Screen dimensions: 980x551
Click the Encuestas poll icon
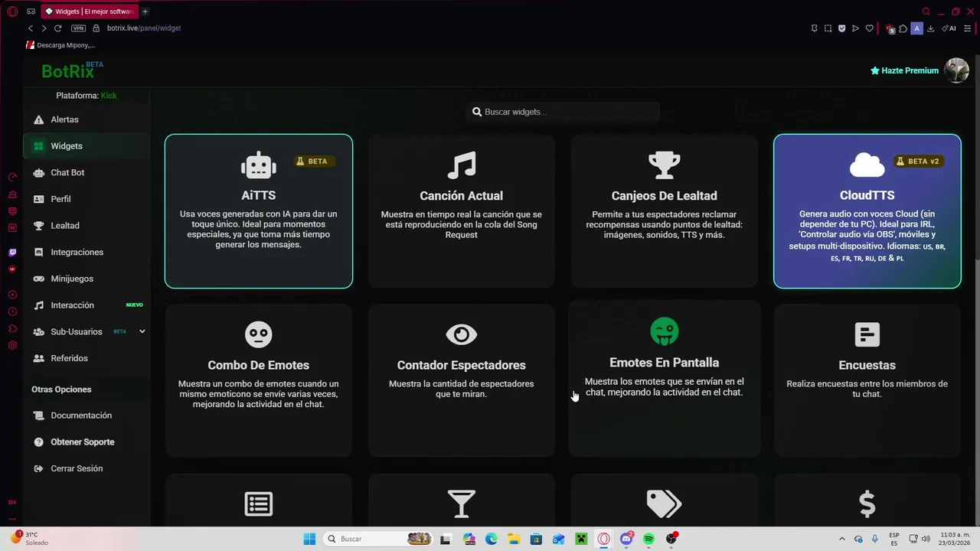pyautogui.click(x=867, y=334)
